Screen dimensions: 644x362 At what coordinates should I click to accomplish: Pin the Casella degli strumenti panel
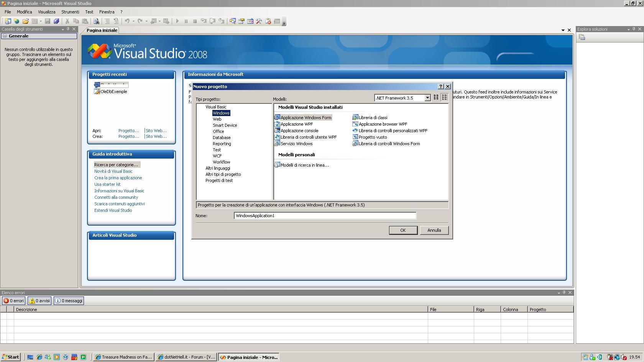(68, 29)
